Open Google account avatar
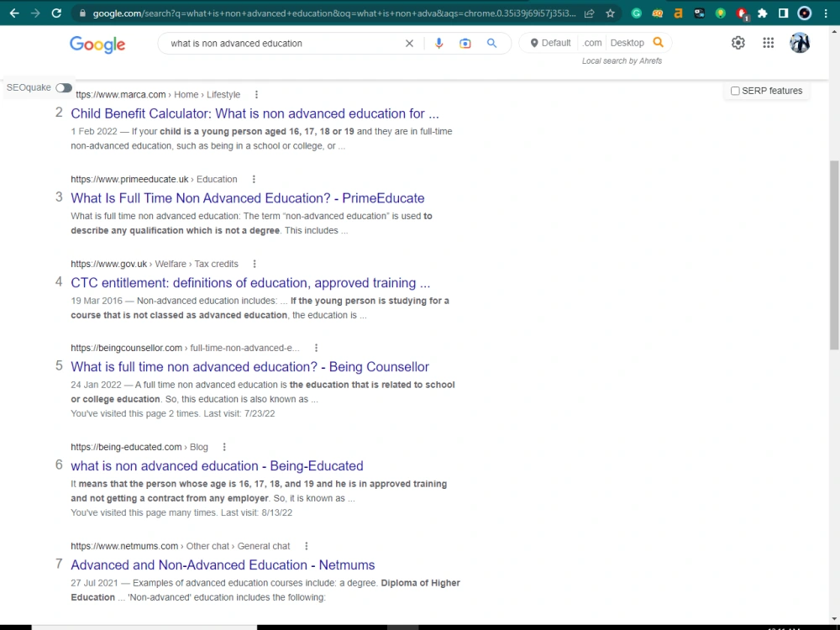Image resolution: width=840 pixels, height=630 pixels. [x=800, y=43]
